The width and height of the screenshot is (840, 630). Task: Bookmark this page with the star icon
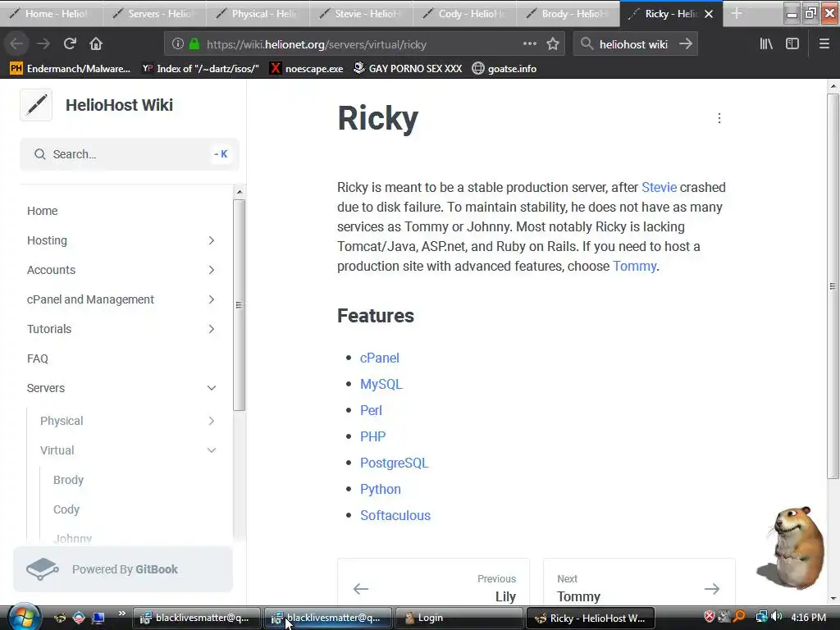[553, 44]
